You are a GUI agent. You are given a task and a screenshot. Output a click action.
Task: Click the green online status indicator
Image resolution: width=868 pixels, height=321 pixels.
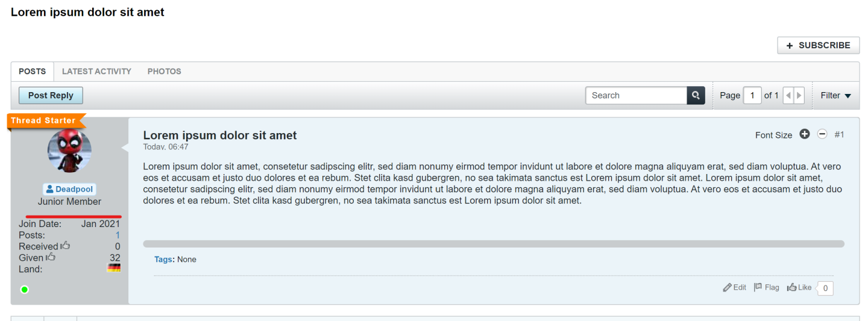click(x=25, y=290)
